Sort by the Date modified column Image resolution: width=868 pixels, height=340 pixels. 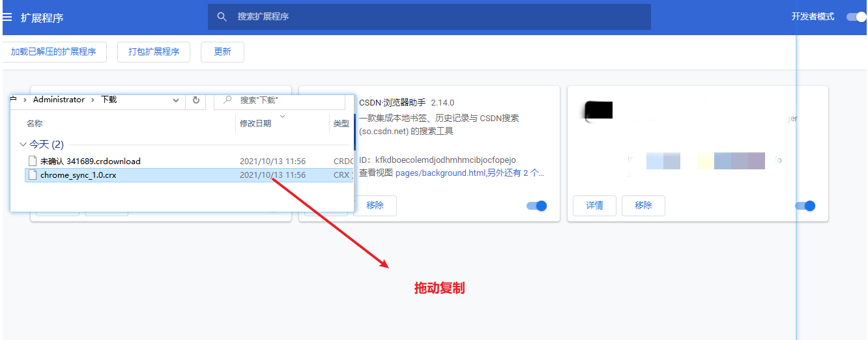(255, 124)
